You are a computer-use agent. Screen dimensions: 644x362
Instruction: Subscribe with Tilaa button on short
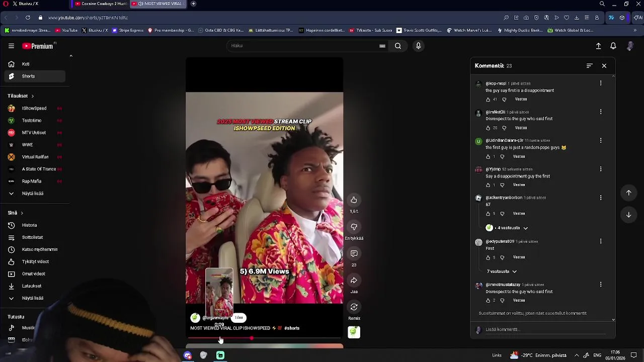[x=239, y=318]
